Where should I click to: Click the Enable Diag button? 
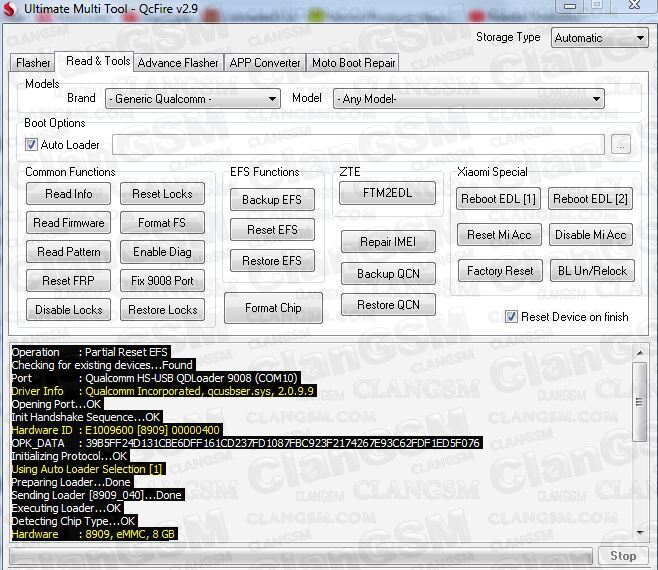pyautogui.click(x=162, y=252)
